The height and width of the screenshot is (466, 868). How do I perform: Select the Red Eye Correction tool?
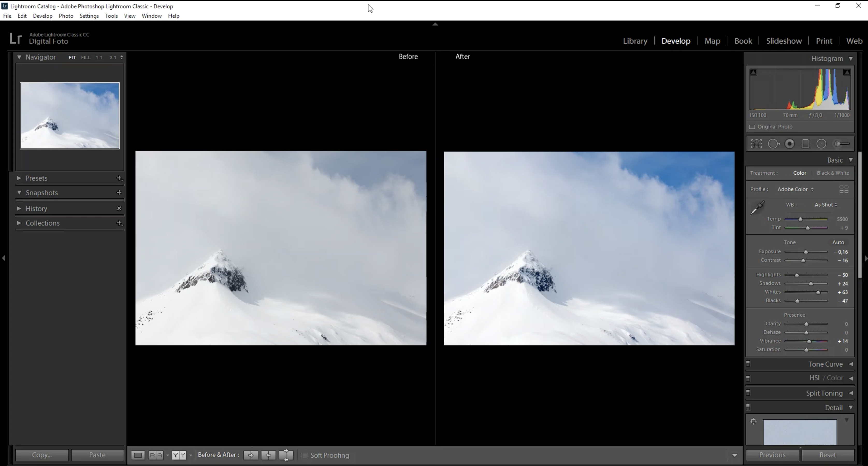(790, 144)
